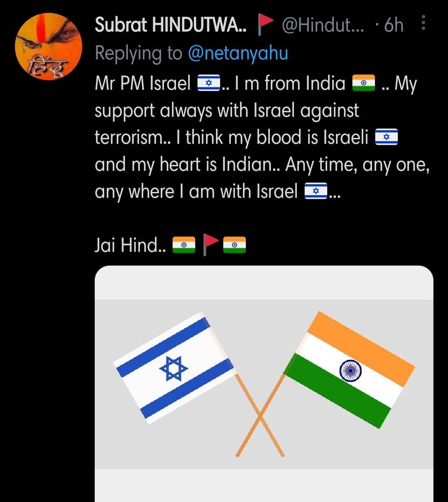Screen dimensions: 448x502
Task: Click the Israel flag emoji after 'blood is Israeli'
Action: (x=387, y=137)
